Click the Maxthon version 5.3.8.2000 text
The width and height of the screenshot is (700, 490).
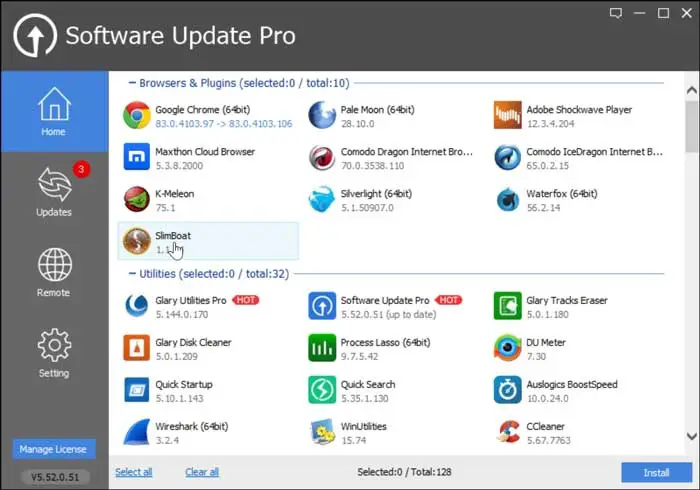click(x=179, y=166)
